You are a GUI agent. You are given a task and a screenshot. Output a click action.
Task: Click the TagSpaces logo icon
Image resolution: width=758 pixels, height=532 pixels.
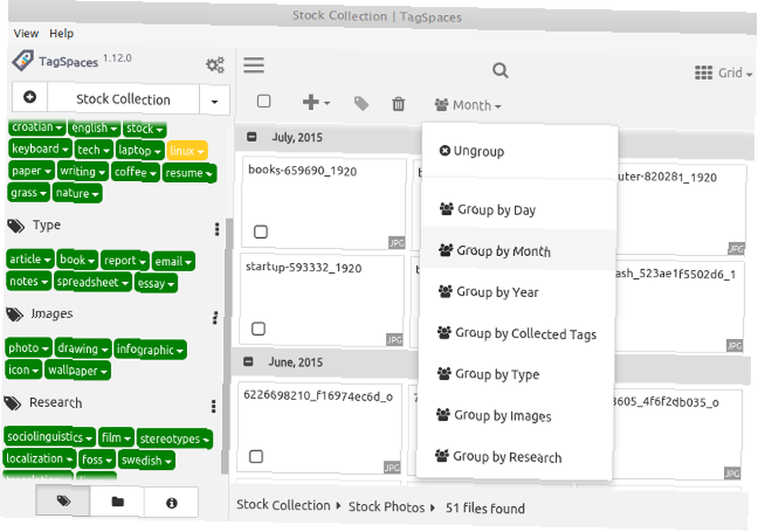23,61
